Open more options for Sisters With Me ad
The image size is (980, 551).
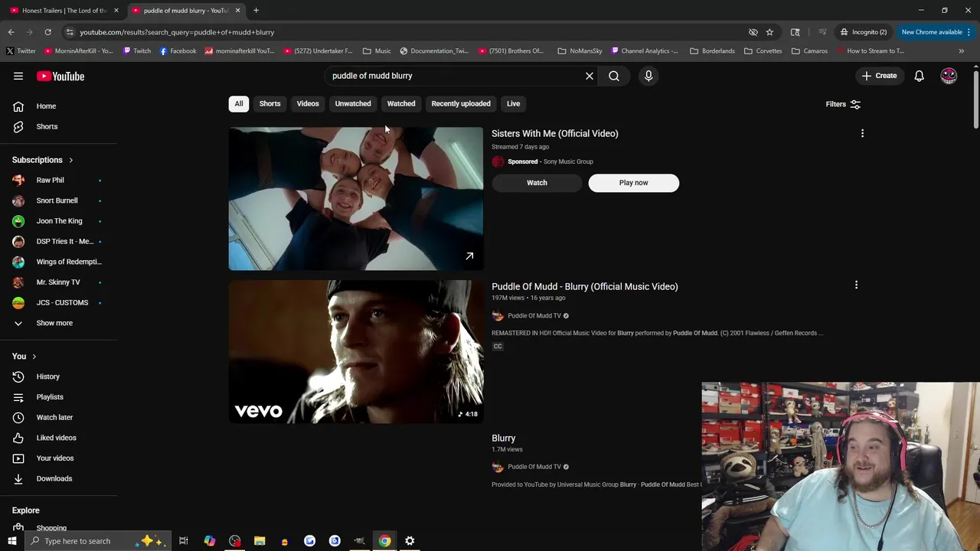[862, 133]
